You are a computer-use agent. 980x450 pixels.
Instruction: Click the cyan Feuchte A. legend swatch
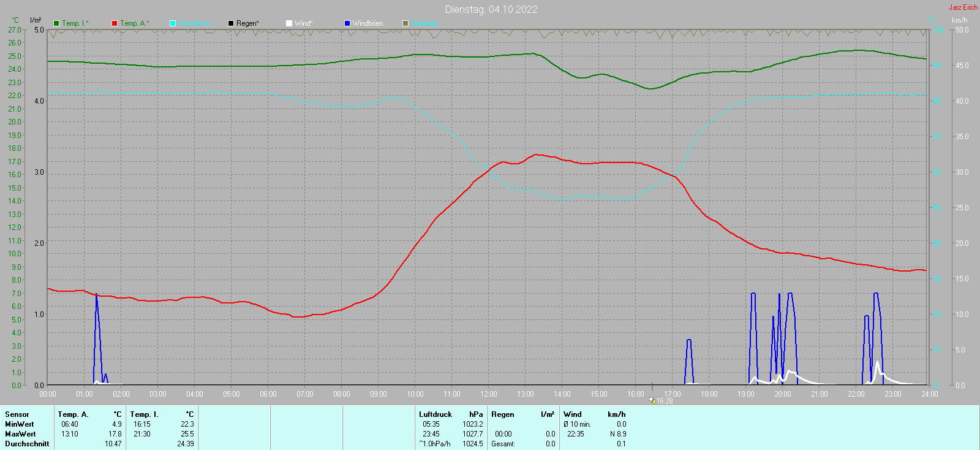coord(173,23)
